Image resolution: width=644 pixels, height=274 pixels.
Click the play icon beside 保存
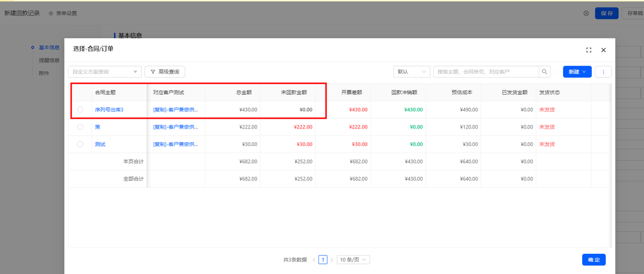[x=586, y=13]
